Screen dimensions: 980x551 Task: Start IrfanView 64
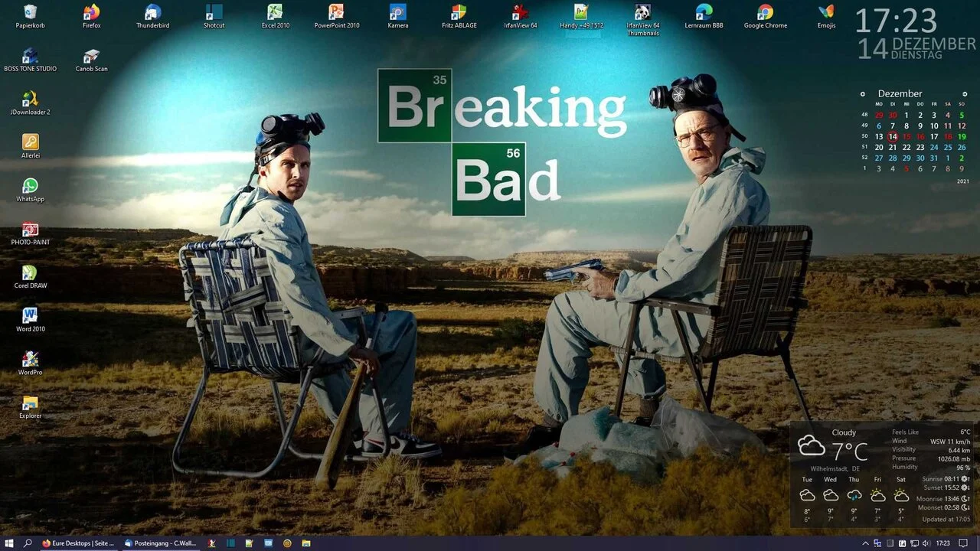[520, 14]
